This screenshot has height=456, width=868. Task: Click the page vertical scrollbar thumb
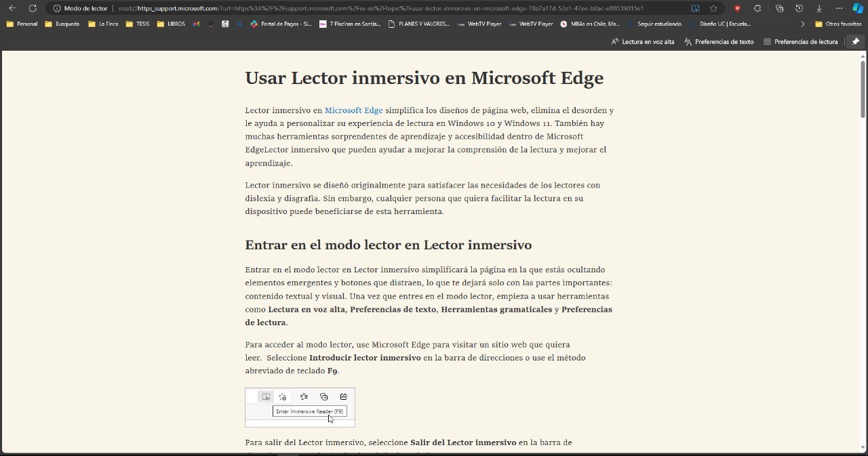863,89
